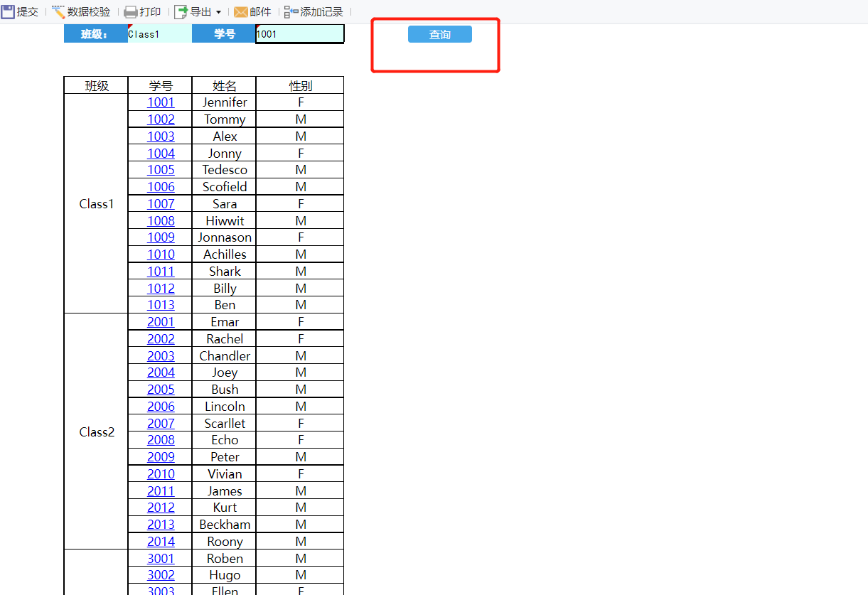The image size is (868, 595).
Task: Open student ID link 2014
Action: coord(161,542)
